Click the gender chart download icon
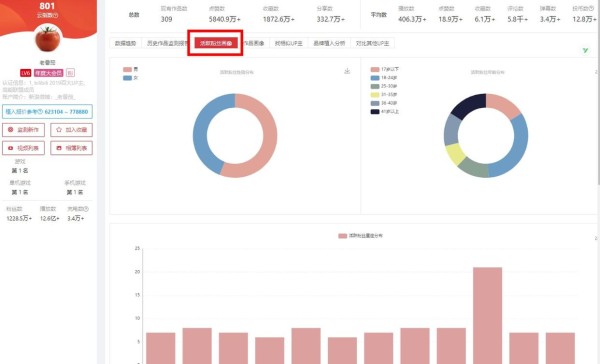Image resolution: width=600 pixels, height=364 pixels. click(347, 71)
